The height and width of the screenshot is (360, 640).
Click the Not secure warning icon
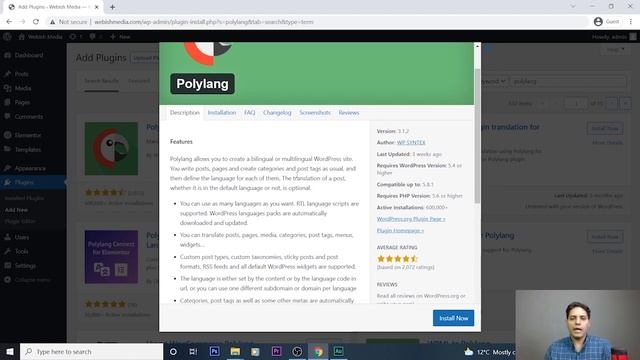(52, 22)
